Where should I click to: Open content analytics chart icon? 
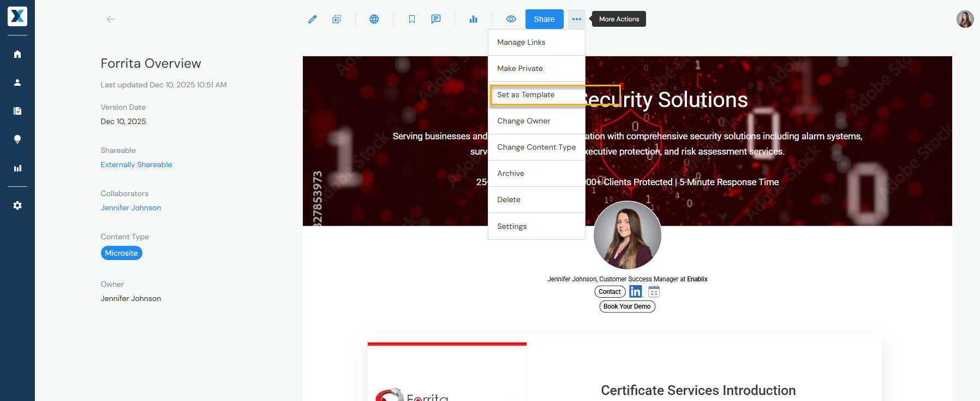(x=473, y=19)
